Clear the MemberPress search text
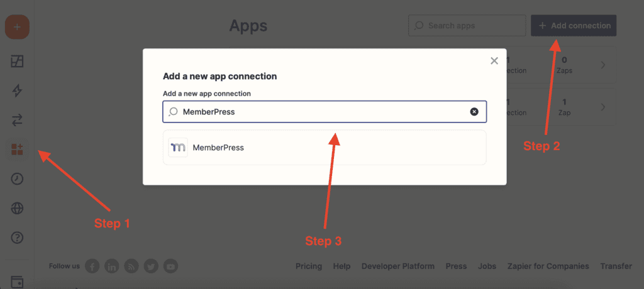The image size is (644, 289). pyautogui.click(x=474, y=112)
